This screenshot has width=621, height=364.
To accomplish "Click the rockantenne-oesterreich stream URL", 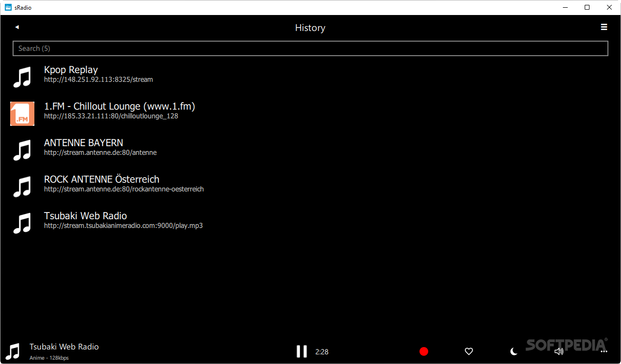I will point(124,189).
